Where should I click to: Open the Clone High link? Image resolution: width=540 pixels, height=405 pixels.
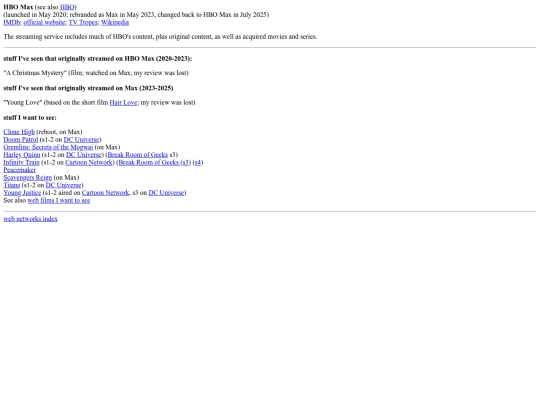pyautogui.click(x=19, y=132)
